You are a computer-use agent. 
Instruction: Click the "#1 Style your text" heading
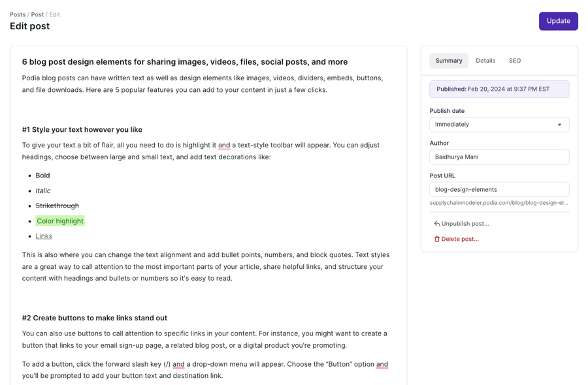point(82,130)
